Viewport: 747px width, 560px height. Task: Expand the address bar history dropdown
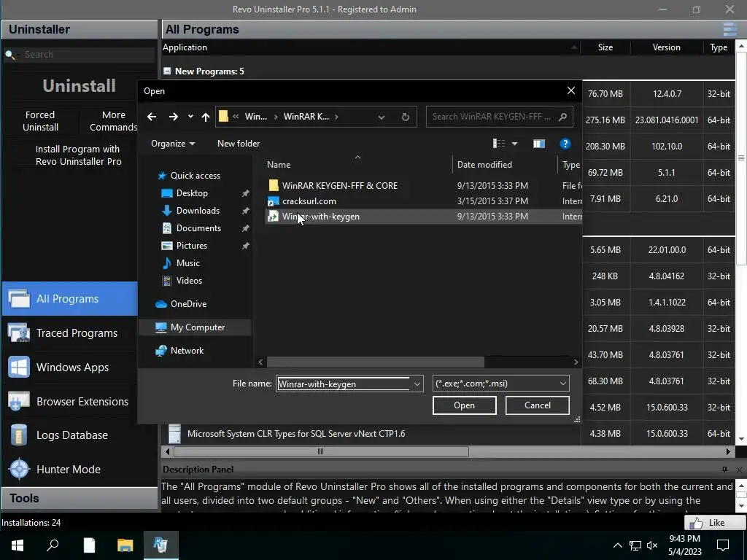pyautogui.click(x=381, y=117)
